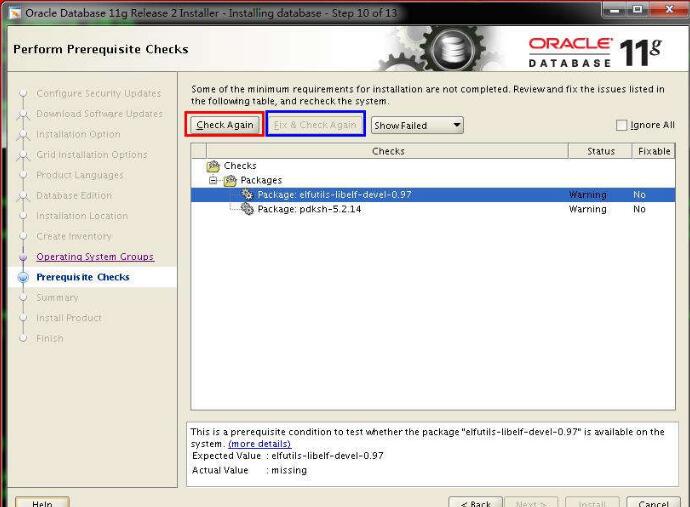Image resolution: width=690 pixels, height=507 pixels.
Task: Click gear icon of pdksh-5.2.14 package
Action: click(247, 209)
